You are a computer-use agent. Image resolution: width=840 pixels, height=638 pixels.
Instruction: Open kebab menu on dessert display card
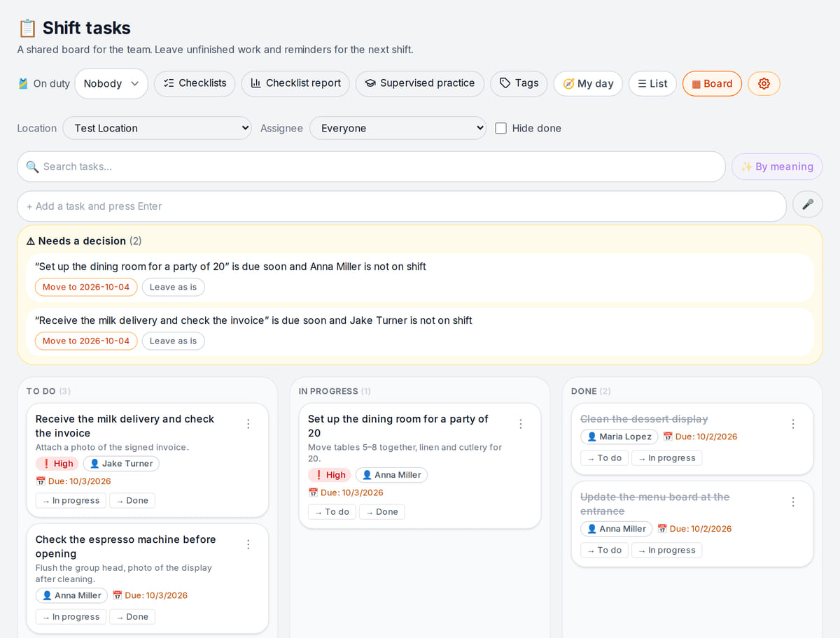792,424
